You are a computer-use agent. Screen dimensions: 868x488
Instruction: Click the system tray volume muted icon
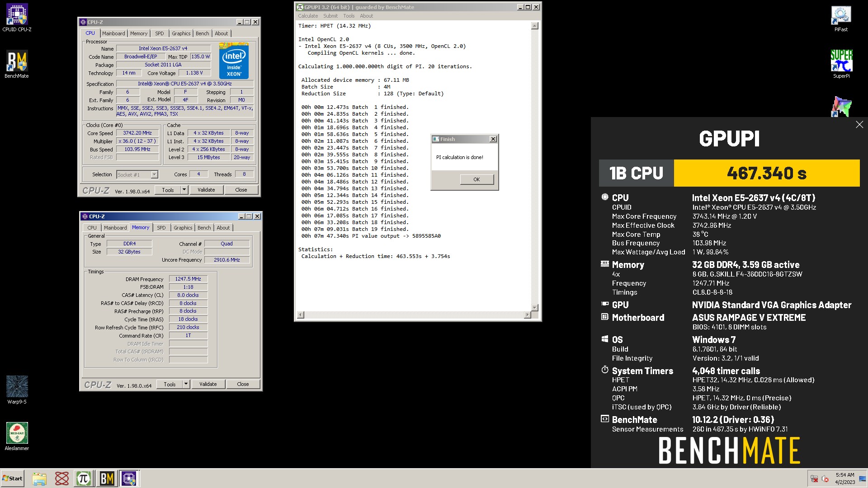pyautogui.click(x=825, y=479)
